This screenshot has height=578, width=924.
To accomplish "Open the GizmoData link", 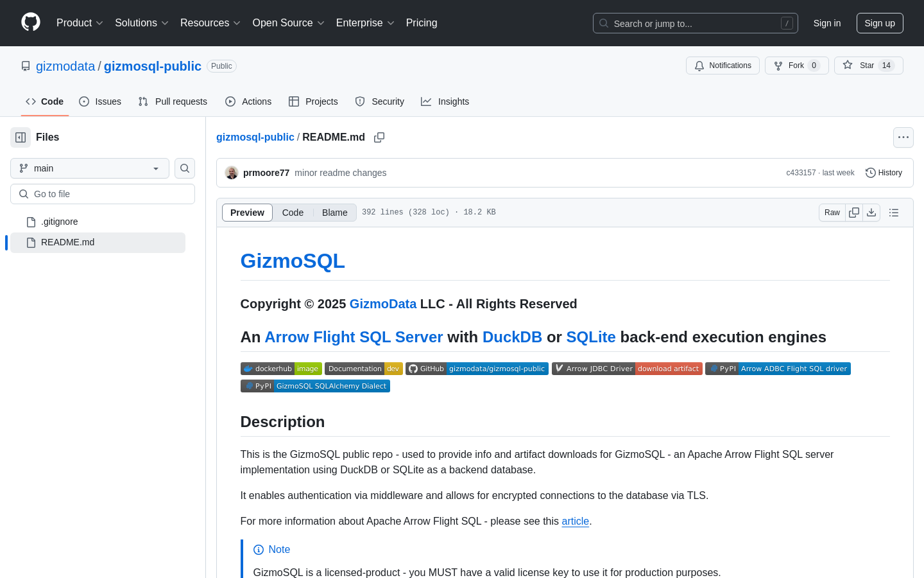I will pos(383,304).
